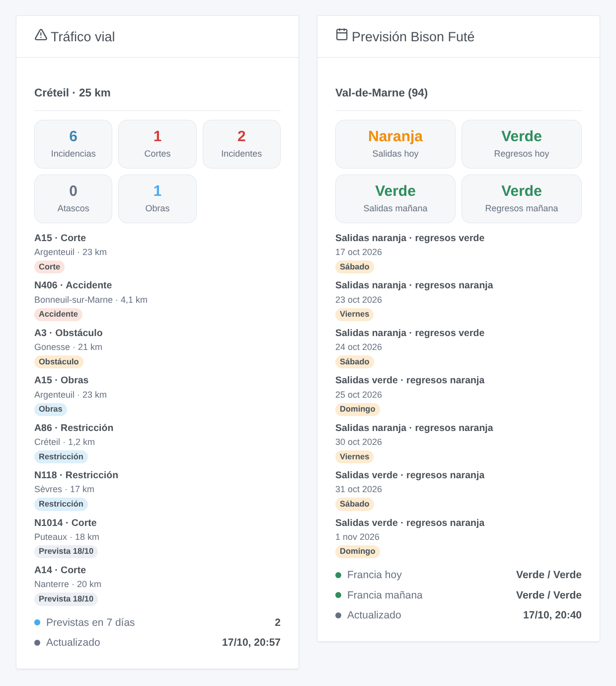Click the Francia hoy status row
The image size is (616, 686).
459,575
